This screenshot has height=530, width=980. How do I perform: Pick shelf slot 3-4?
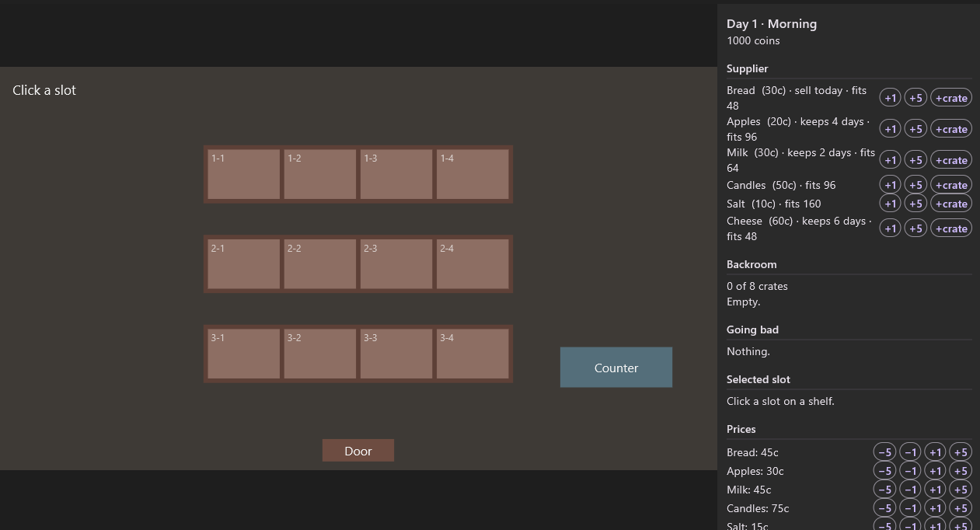(473, 354)
